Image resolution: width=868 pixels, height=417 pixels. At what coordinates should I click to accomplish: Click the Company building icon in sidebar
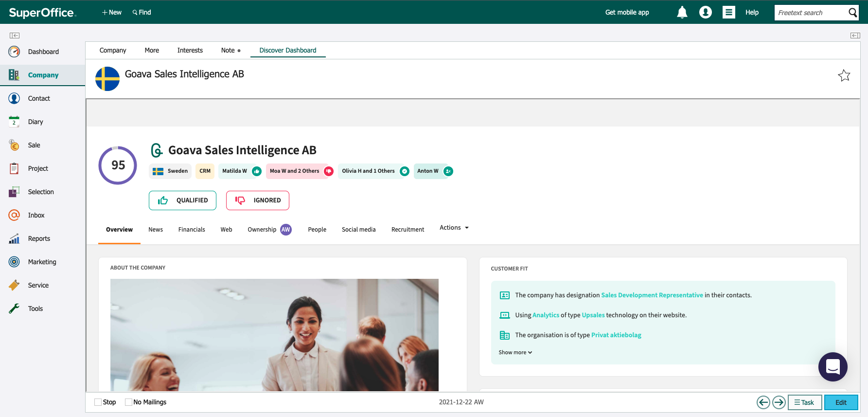coord(14,75)
